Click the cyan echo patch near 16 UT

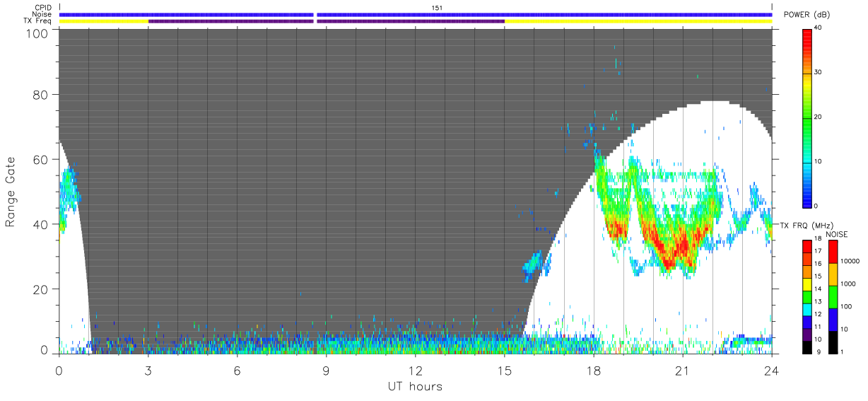[x=534, y=263]
